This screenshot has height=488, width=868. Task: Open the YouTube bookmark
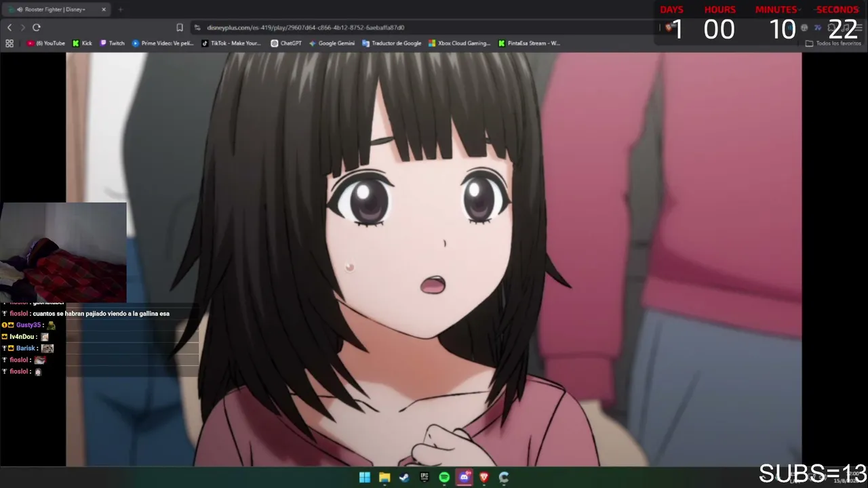pos(46,43)
